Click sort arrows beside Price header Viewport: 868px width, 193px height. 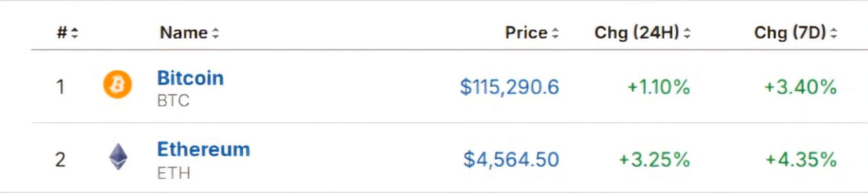click(555, 33)
